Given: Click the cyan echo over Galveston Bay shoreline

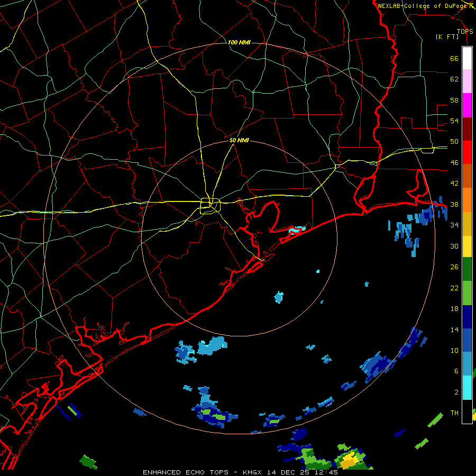Looking at the screenshot, I should [x=297, y=230].
